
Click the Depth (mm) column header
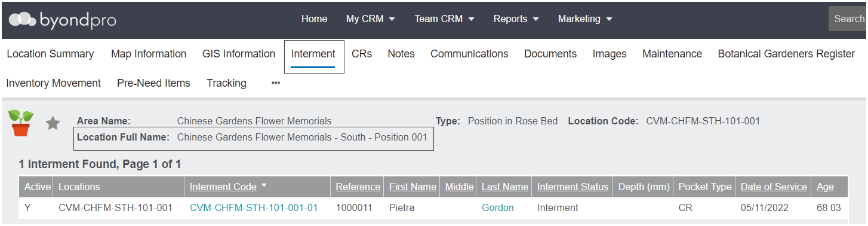tap(644, 187)
